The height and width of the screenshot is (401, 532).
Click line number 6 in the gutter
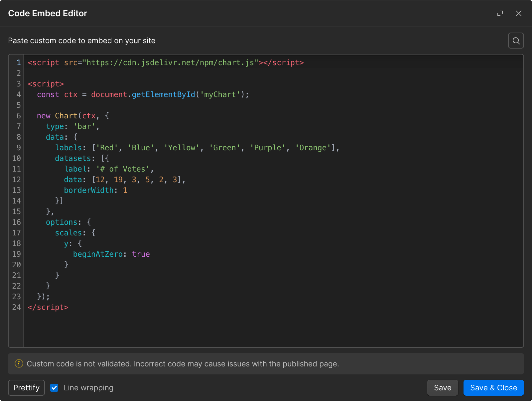[19, 116]
